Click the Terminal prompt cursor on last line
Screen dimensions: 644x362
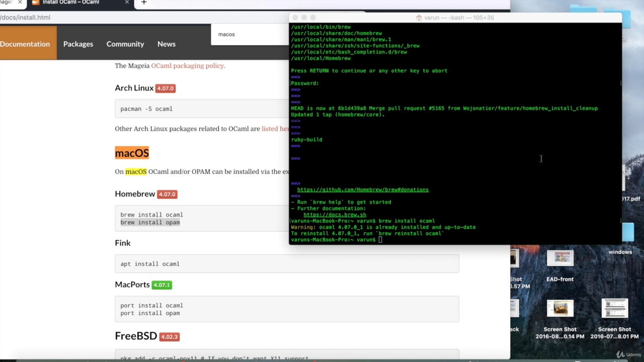click(x=380, y=240)
